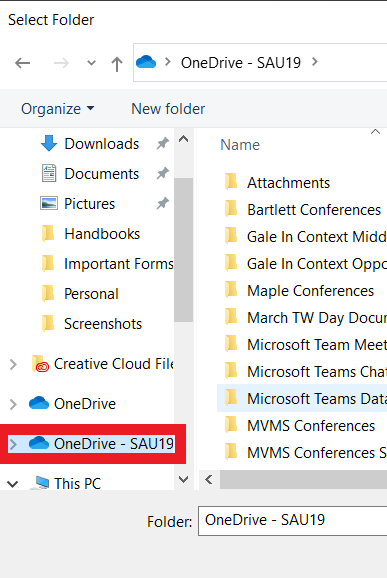
Task: Sort by the Name column header
Action: pos(240,145)
